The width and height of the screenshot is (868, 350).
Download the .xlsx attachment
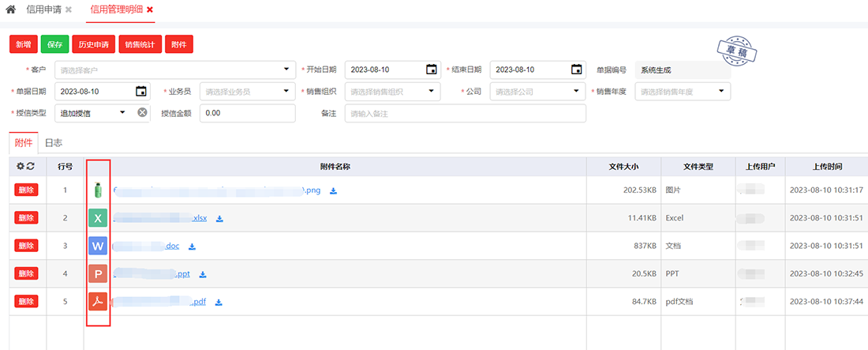point(219,219)
